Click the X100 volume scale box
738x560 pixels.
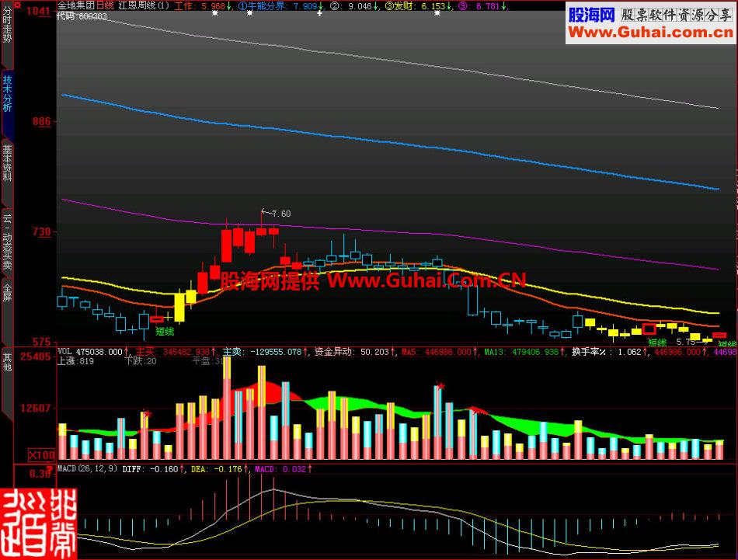(x=42, y=455)
